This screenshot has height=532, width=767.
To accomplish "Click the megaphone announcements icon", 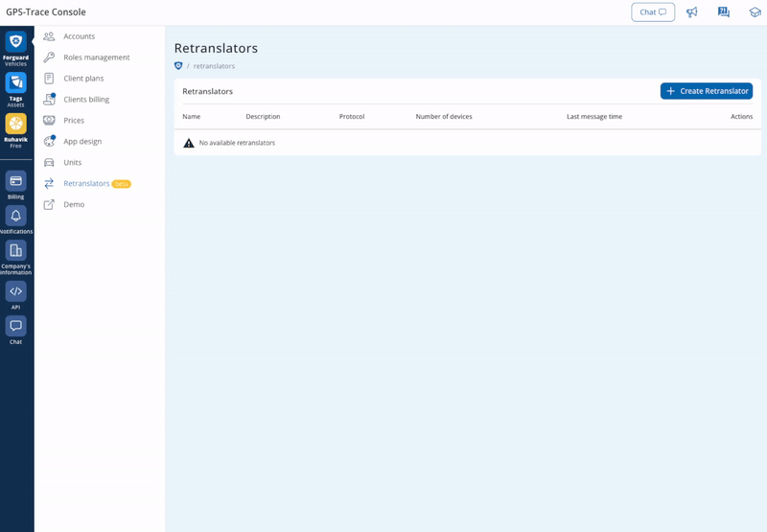I will (x=692, y=12).
